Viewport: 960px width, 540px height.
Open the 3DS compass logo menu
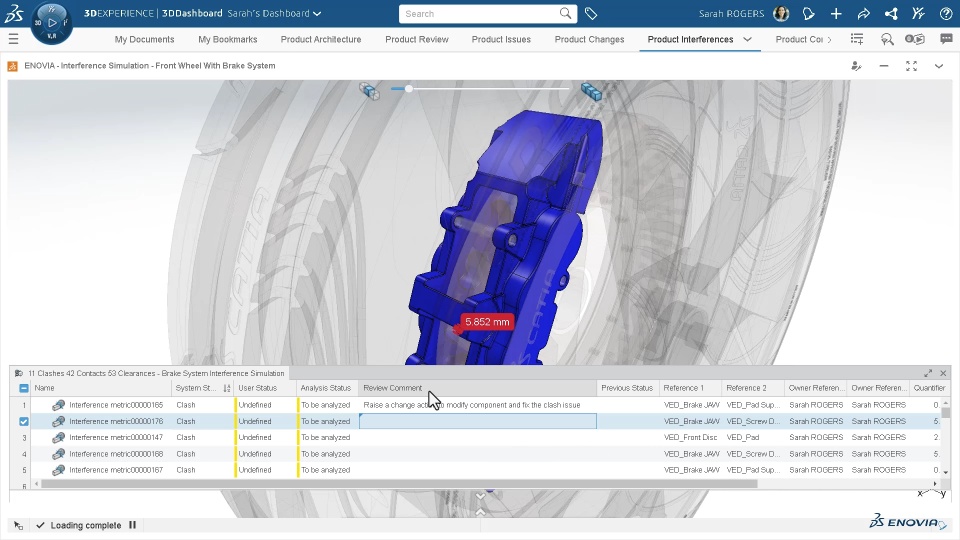pos(13,13)
